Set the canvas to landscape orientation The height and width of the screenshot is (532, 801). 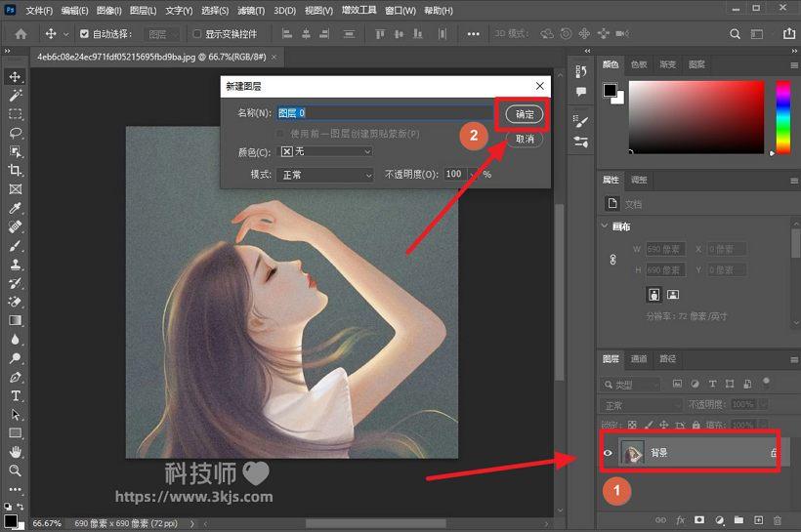pos(673,295)
